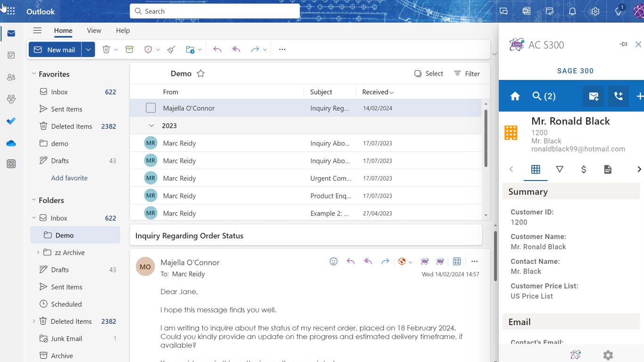Open the Mail module in left rail

coord(11,33)
